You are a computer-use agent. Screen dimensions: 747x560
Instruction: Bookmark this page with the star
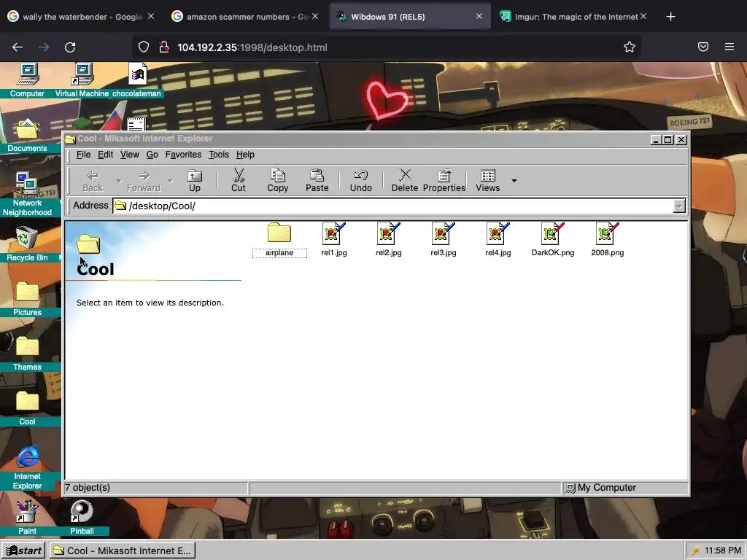630,47
